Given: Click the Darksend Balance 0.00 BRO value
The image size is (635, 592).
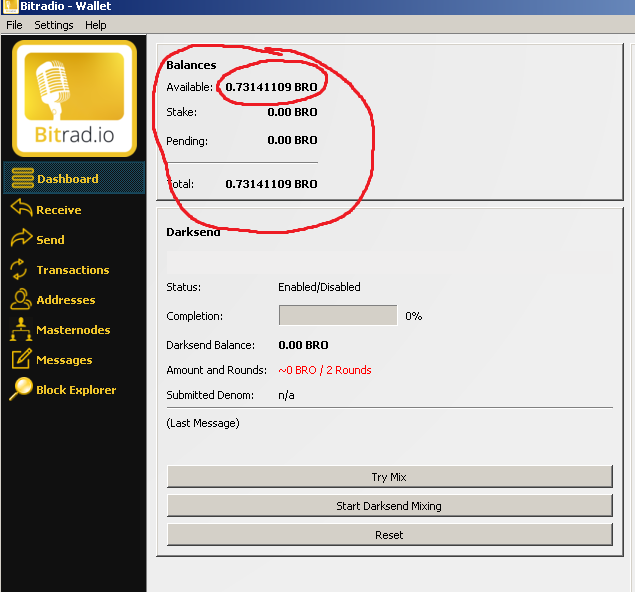Looking at the screenshot, I should tap(303, 345).
